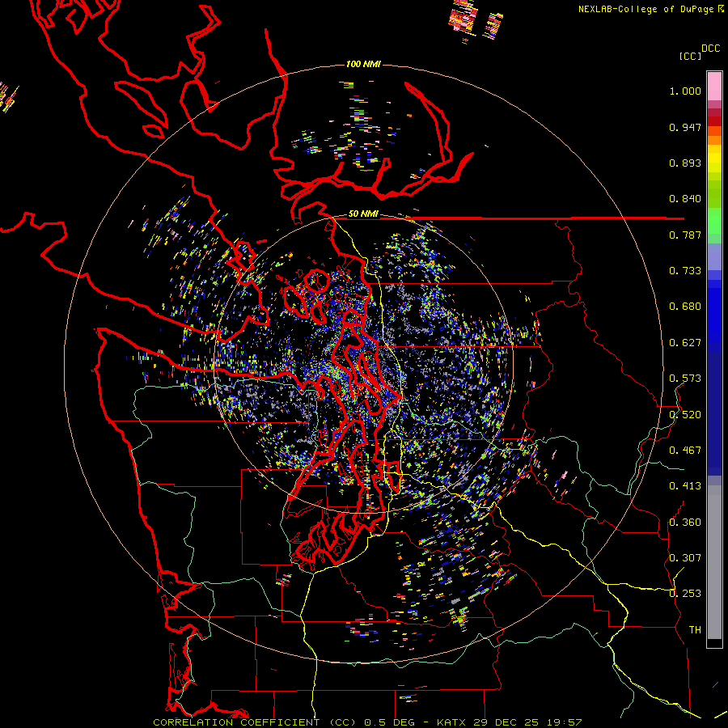Click the 50 NMI range ring label
The width and height of the screenshot is (728, 728).
point(363,214)
